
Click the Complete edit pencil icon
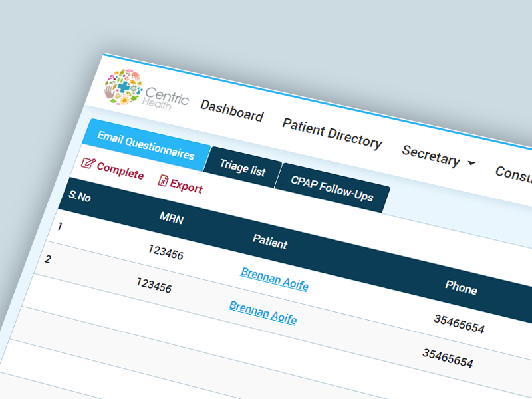[88, 163]
